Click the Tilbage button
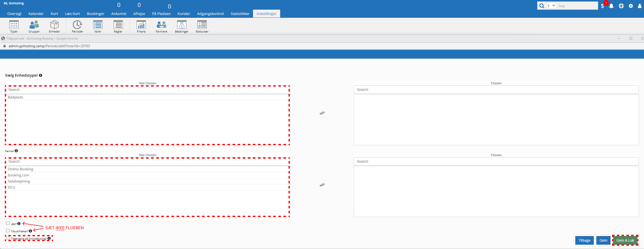Image resolution: width=644 pixels, height=249 pixels. click(584, 240)
